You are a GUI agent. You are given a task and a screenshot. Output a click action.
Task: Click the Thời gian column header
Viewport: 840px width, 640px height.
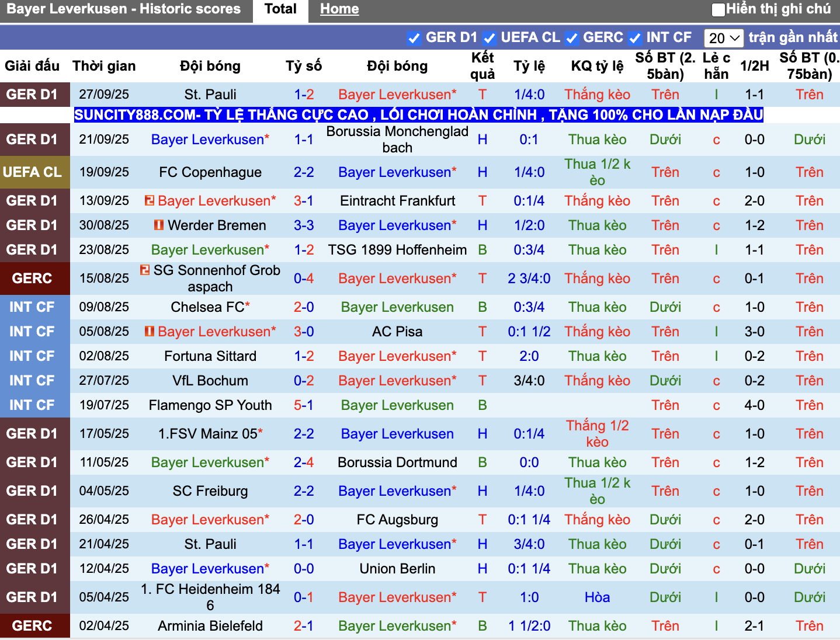pyautogui.click(x=104, y=66)
